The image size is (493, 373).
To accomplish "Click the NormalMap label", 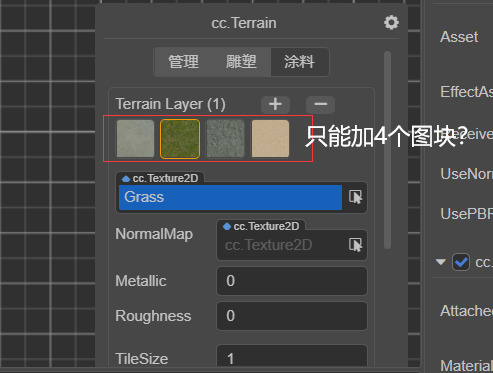I will point(154,234).
